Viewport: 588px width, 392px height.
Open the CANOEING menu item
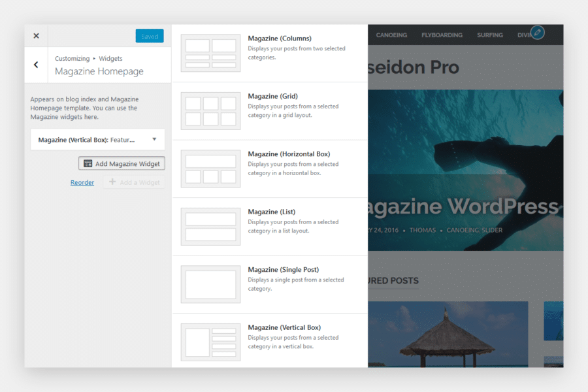click(391, 35)
